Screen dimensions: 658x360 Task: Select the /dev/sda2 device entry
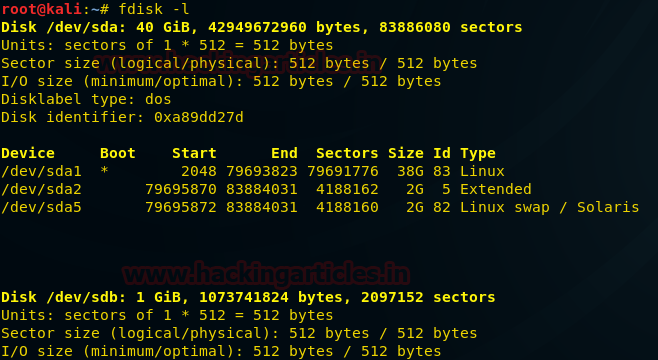point(41,189)
